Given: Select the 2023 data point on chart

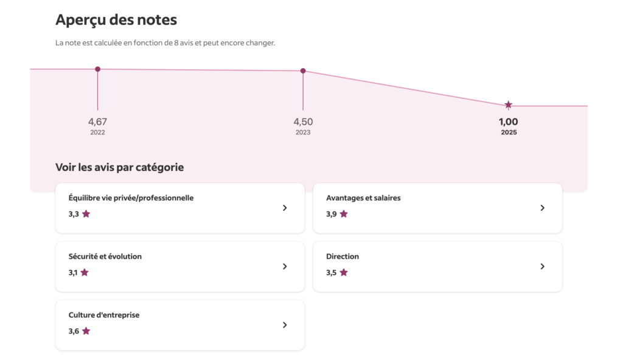Looking at the screenshot, I should 303,71.
